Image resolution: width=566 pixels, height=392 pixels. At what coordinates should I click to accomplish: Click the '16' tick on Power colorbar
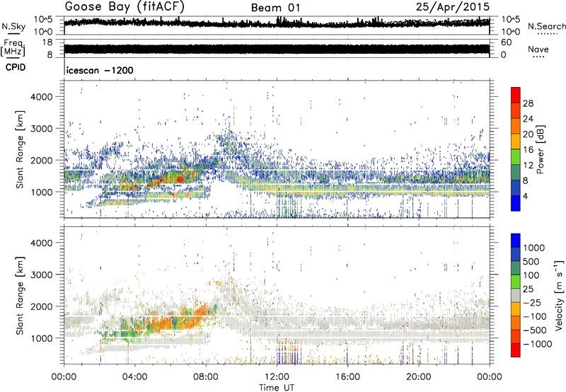(528, 150)
